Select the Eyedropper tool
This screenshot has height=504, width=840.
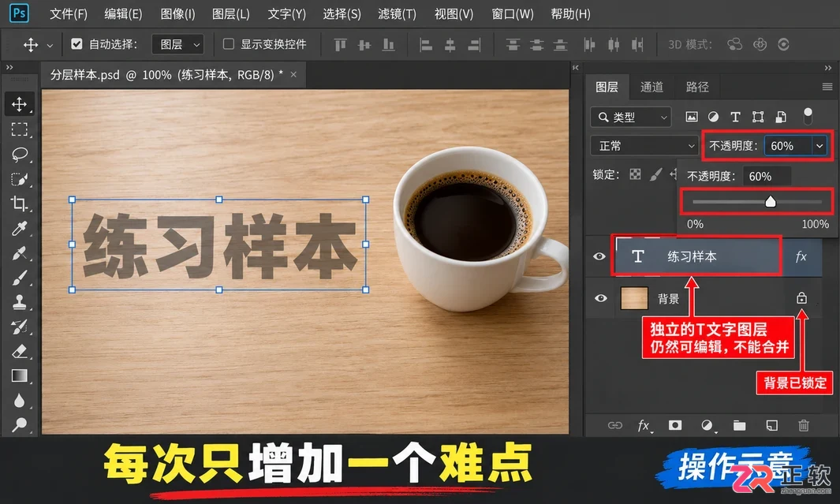pos(19,229)
